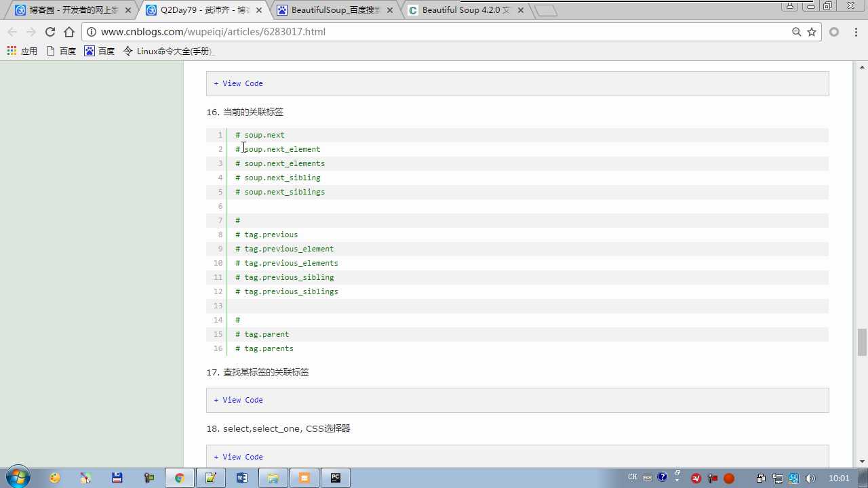This screenshot has height=488, width=868.
Task: Click heading '17. 查找某标签的关联标签'
Action: coord(258,372)
